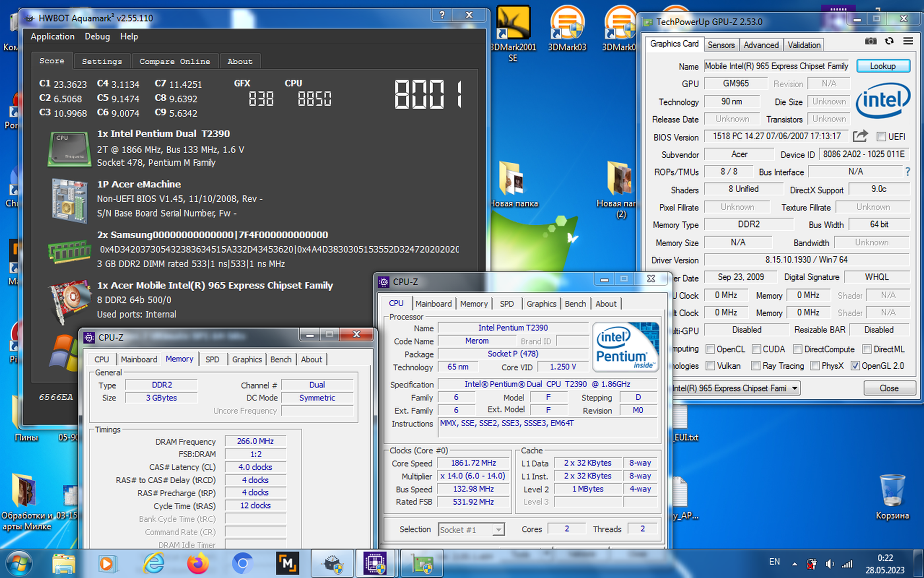Screen dimensions: 924x578
Task: Open the Application menu in Aquamark
Action: [x=52, y=36]
